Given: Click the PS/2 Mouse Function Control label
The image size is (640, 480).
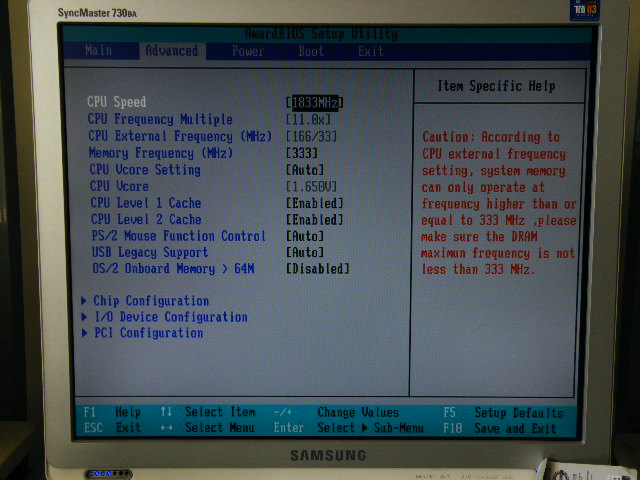Looking at the screenshot, I should [179, 236].
